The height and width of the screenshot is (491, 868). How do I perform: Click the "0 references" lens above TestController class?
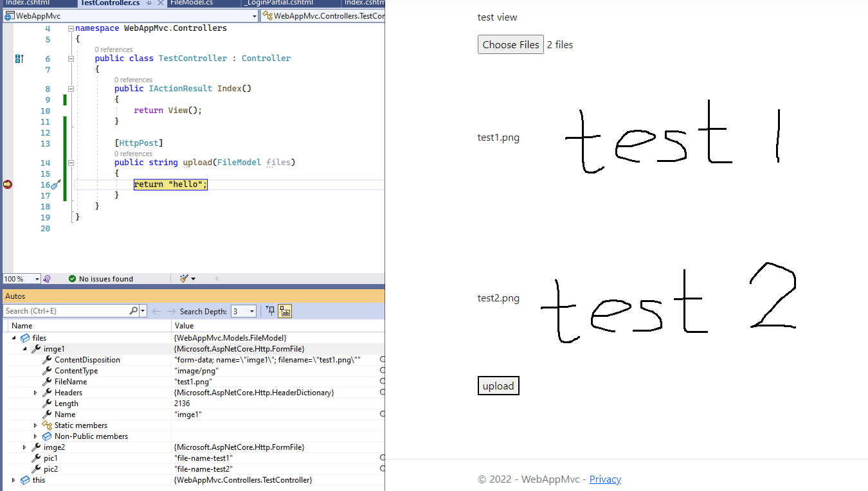tap(114, 49)
